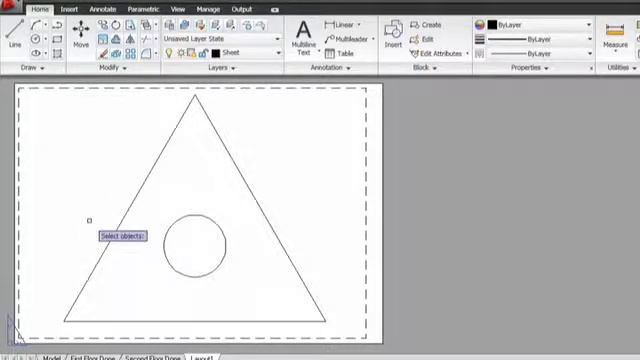This screenshot has height=360, width=640.
Task: Switch to the Model layout tab
Action: point(52,358)
